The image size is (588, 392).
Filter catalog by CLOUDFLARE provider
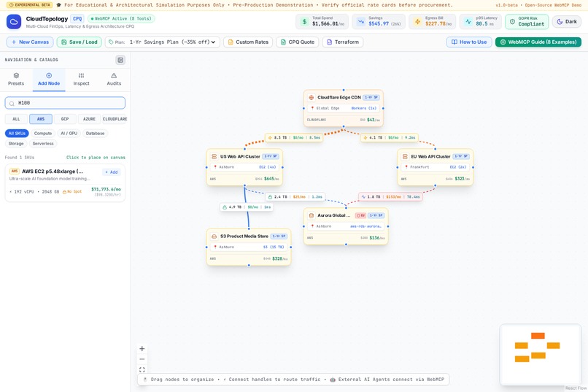[115, 119]
